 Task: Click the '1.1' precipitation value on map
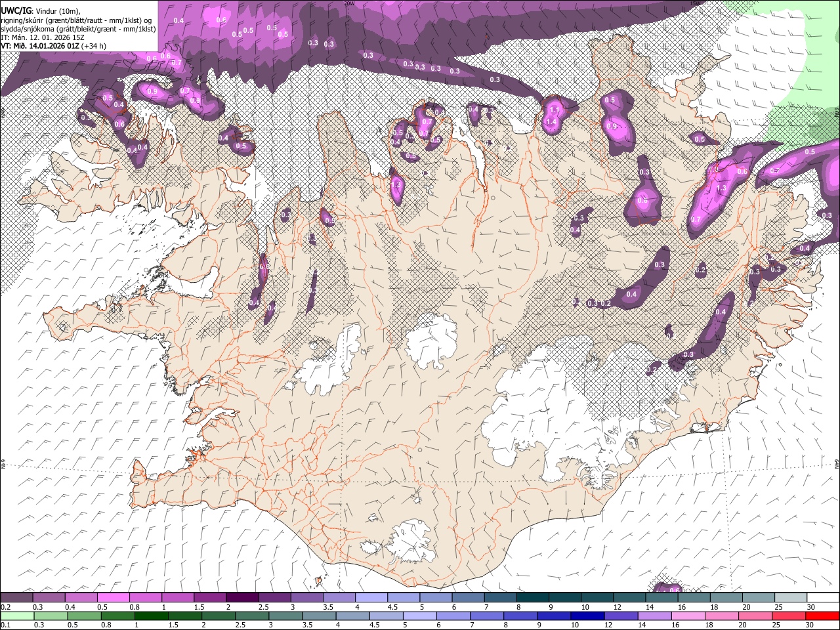tap(554, 110)
